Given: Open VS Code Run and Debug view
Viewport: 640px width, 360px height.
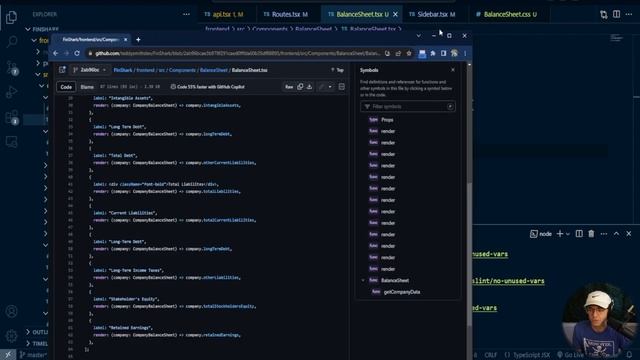Looking at the screenshot, I should click(x=12, y=92).
